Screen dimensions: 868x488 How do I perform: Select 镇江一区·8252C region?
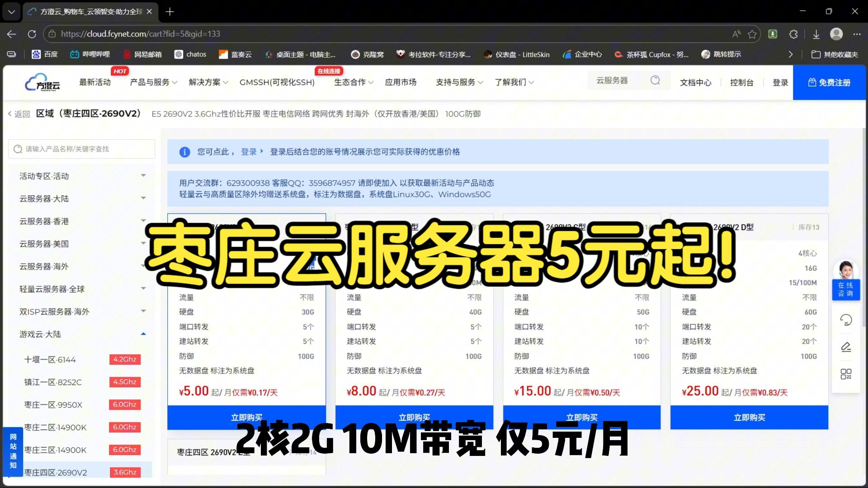click(81, 382)
